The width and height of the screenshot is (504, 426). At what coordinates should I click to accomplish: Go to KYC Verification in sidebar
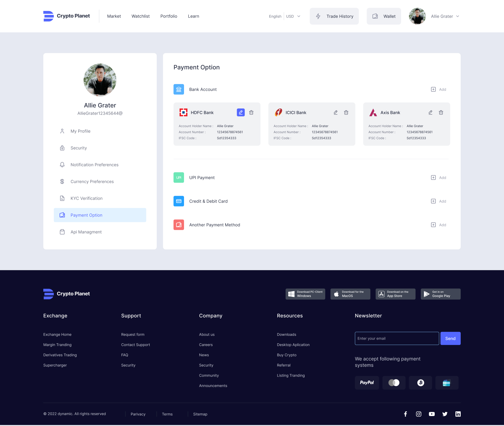86,198
